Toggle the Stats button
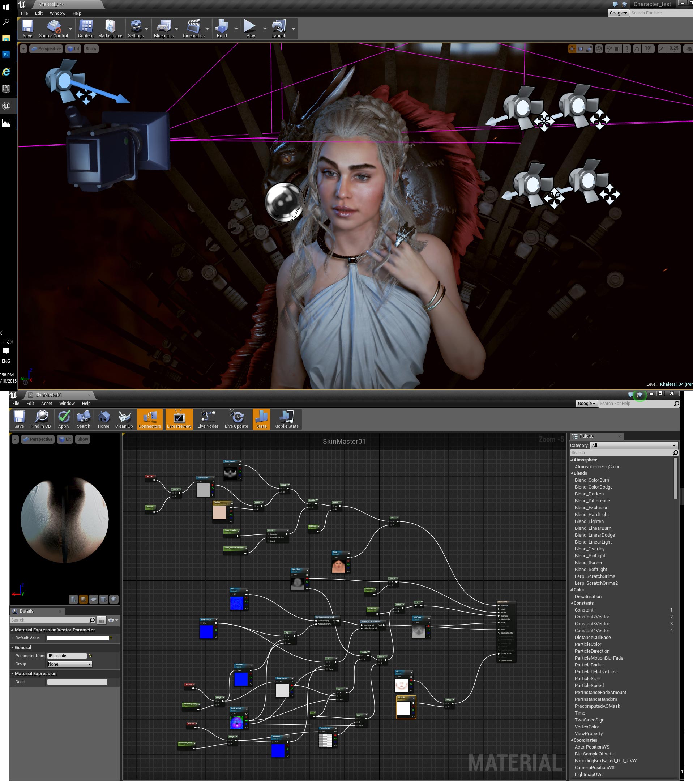Viewport: 693px width, 784px height. (261, 419)
